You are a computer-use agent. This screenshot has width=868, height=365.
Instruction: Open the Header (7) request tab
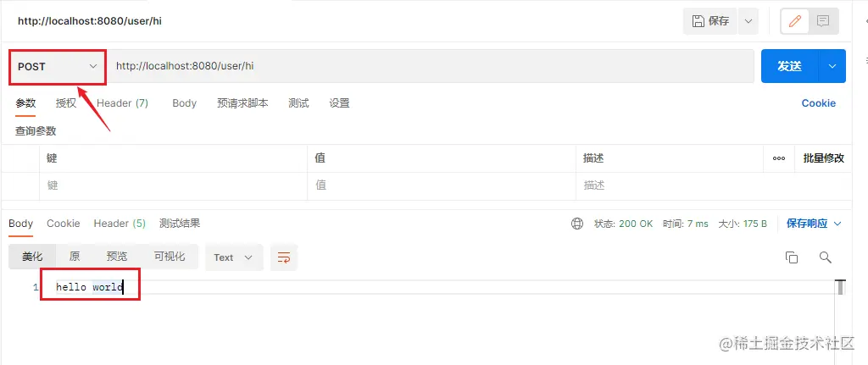point(122,103)
